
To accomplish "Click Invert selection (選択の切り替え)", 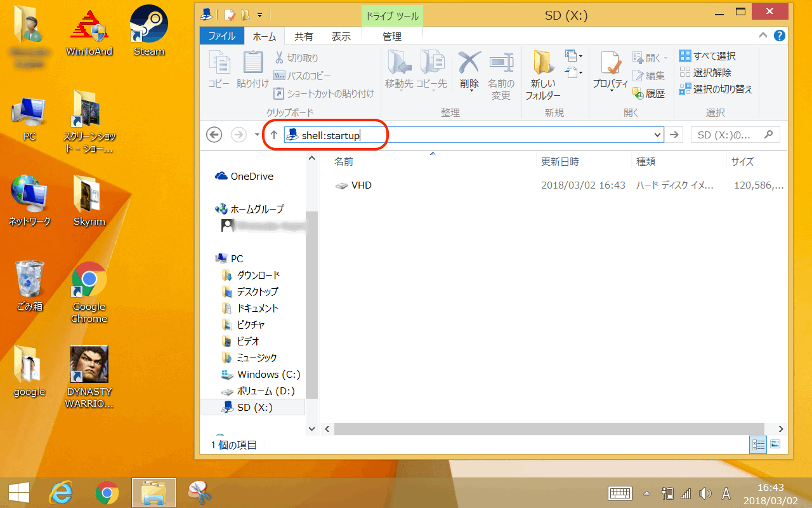I will pyautogui.click(x=716, y=90).
